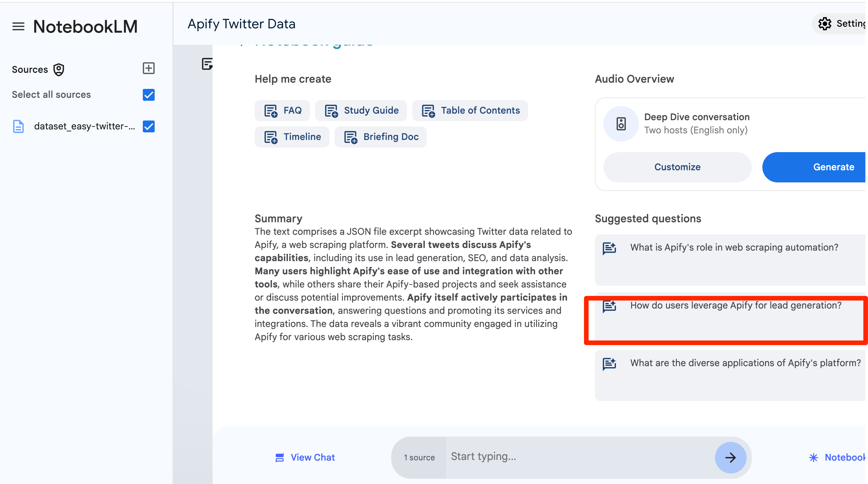Open the hamburger menu next to NotebookLM
This screenshot has height=484, width=868.
tap(18, 26)
